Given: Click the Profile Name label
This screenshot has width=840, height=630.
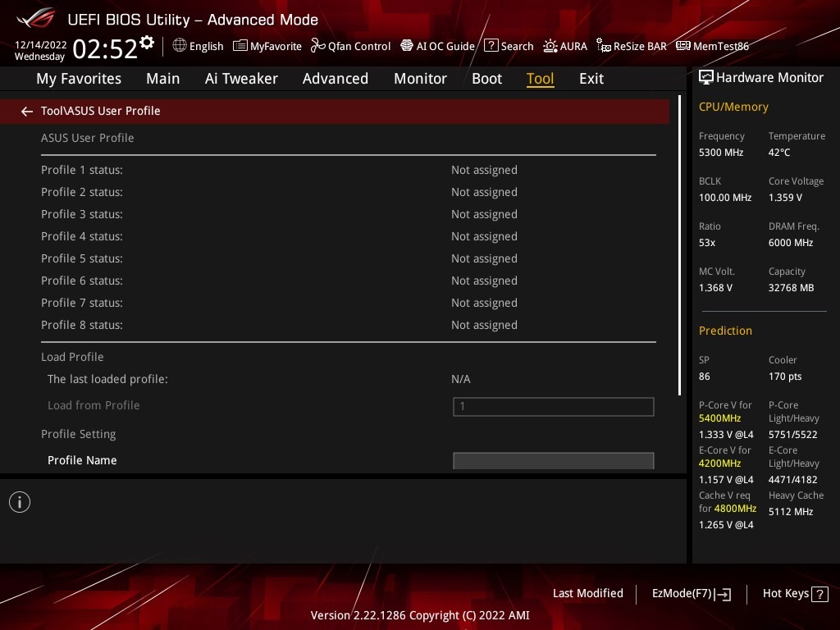Looking at the screenshot, I should [82, 460].
